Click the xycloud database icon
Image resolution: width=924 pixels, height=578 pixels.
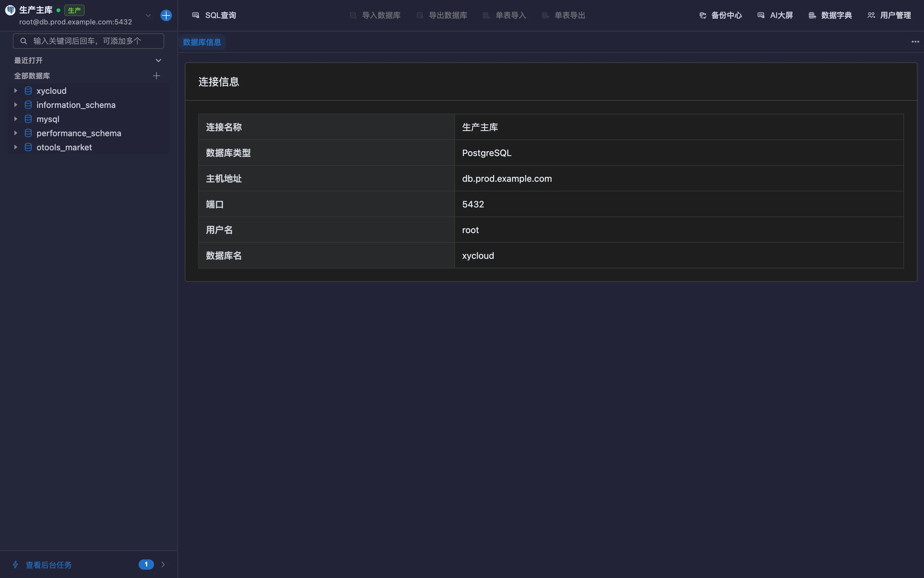coord(28,91)
